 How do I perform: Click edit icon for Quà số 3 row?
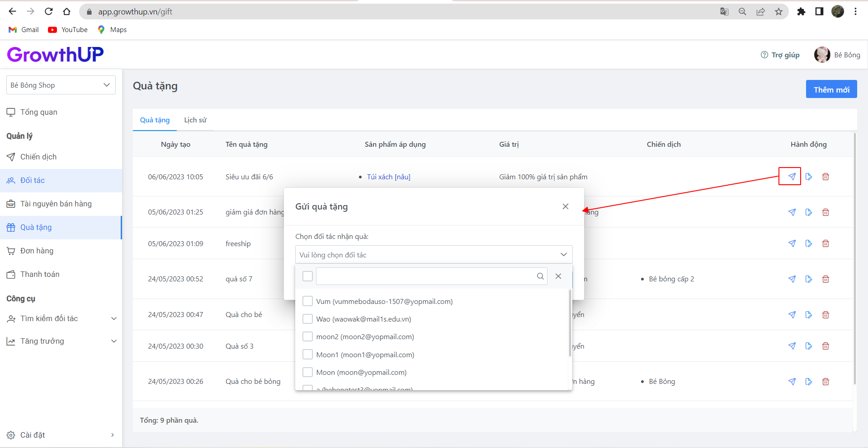pos(808,346)
